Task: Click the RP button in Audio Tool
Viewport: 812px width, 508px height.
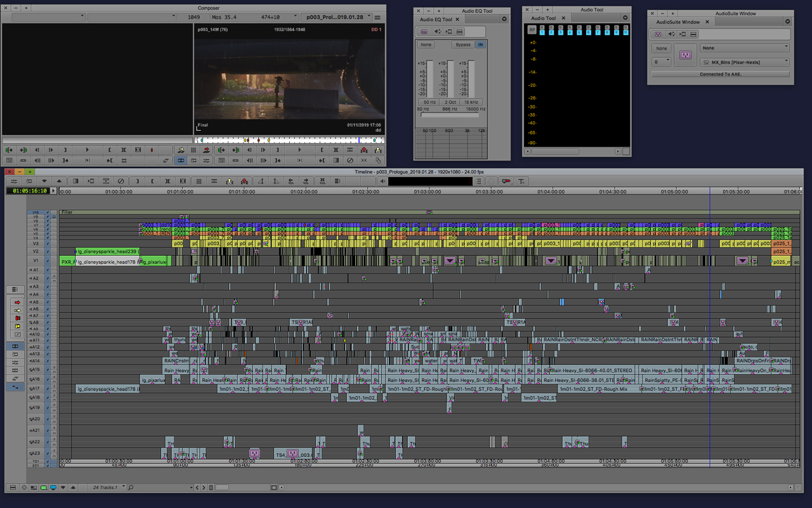Action: pos(532,30)
